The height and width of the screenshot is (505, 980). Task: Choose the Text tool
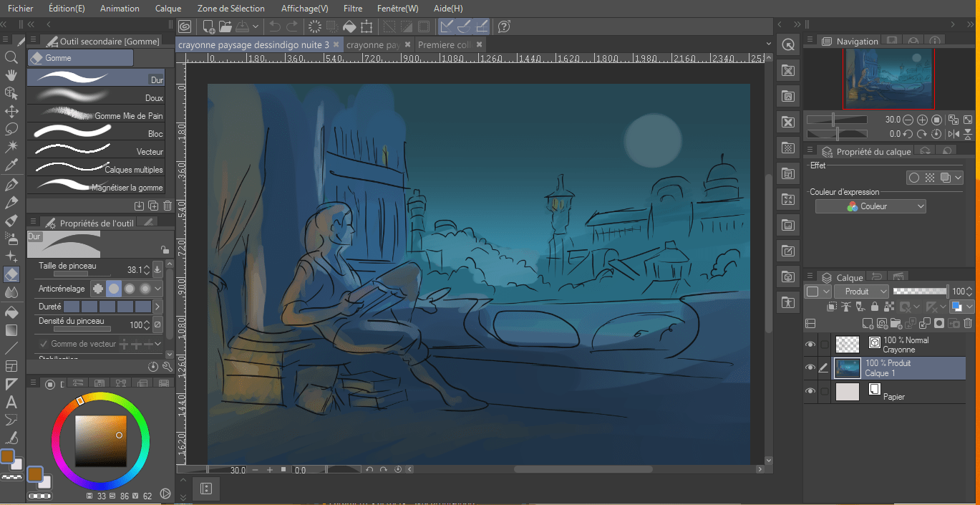pos(11,402)
